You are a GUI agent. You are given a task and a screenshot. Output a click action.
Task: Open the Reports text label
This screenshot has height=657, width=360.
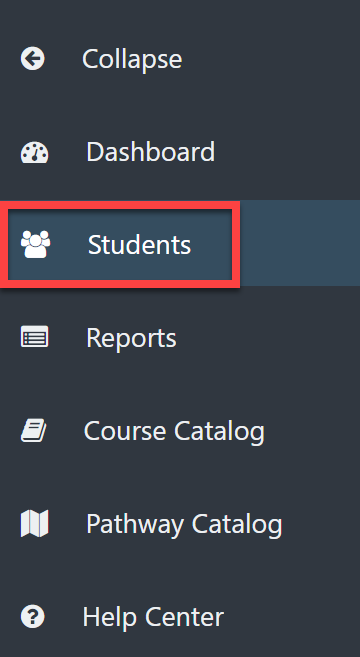pyautogui.click(x=131, y=339)
